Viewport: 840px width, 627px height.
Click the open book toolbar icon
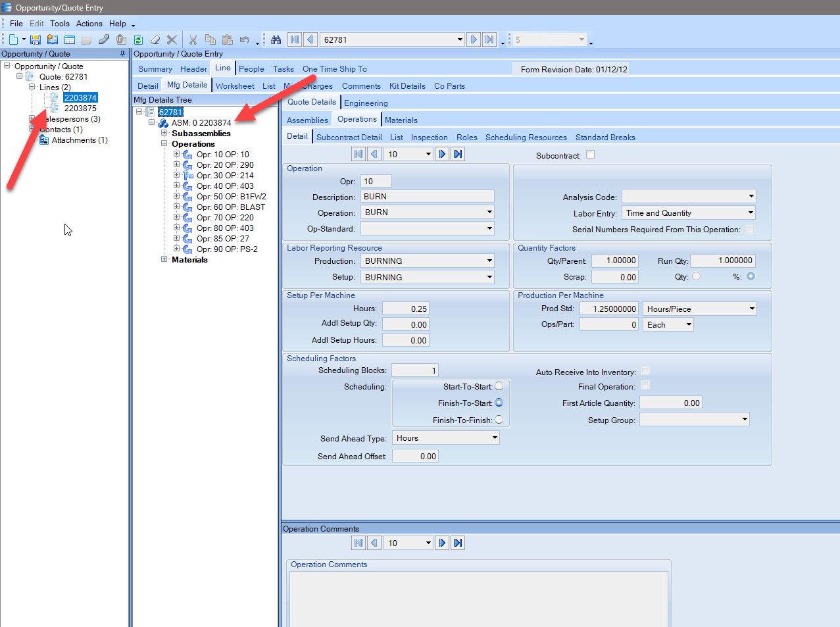pyautogui.click(x=53, y=40)
